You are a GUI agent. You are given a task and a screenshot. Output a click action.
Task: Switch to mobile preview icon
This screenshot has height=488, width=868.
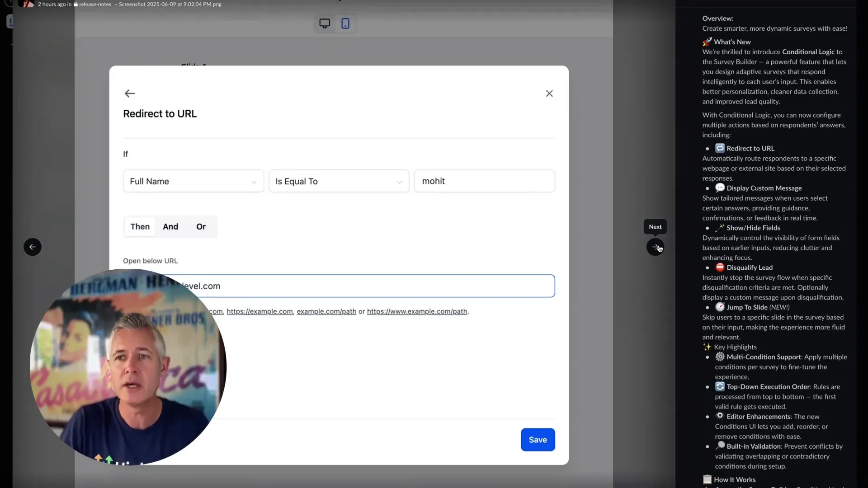coord(345,23)
